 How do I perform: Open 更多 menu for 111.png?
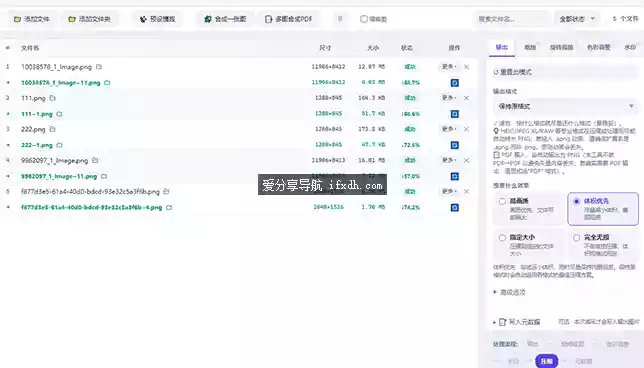click(448, 98)
